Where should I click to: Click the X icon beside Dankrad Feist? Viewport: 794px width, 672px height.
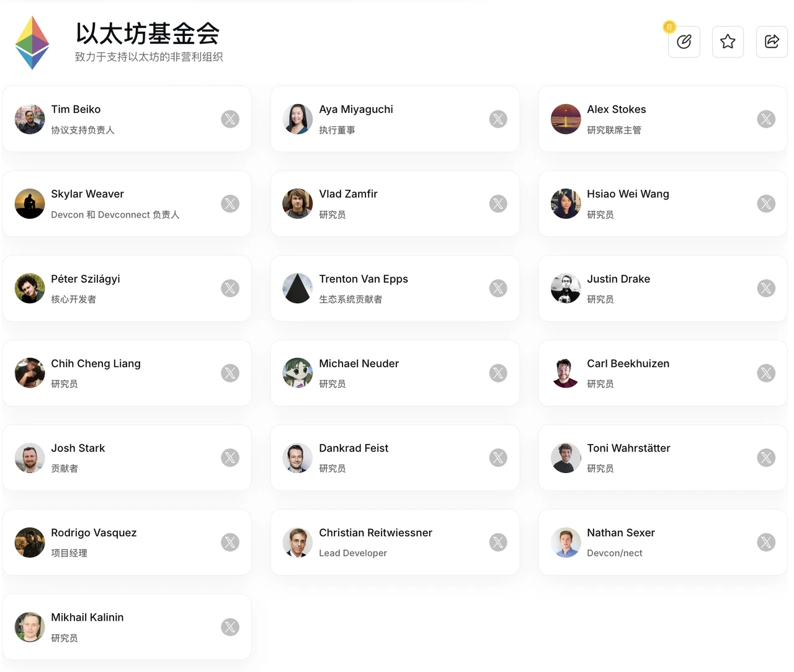pyautogui.click(x=498, y=458)
